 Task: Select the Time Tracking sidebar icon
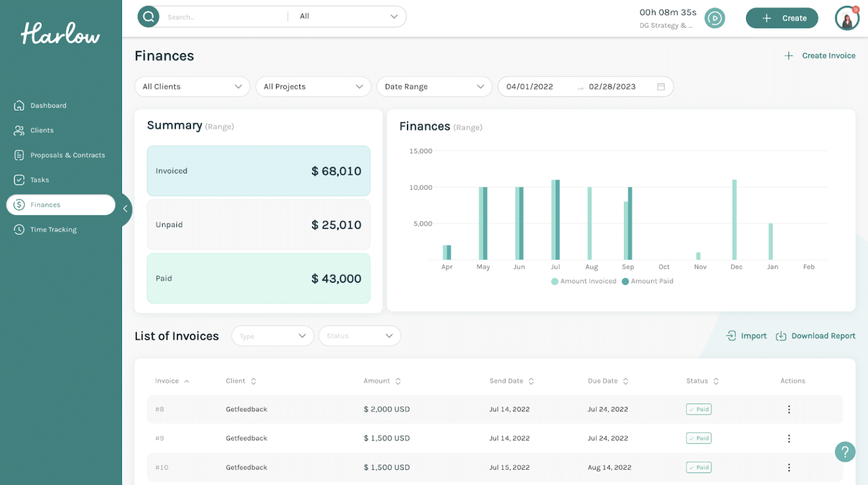coord(19,229)
